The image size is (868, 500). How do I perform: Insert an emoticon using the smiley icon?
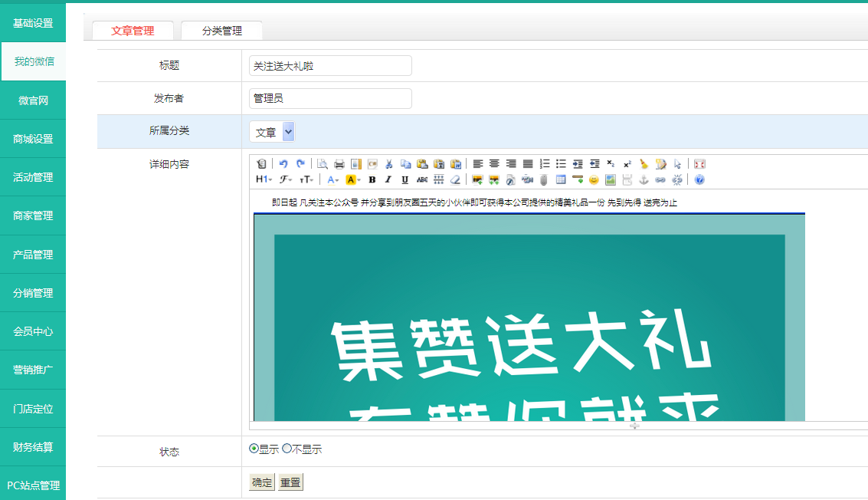[594, 179]
